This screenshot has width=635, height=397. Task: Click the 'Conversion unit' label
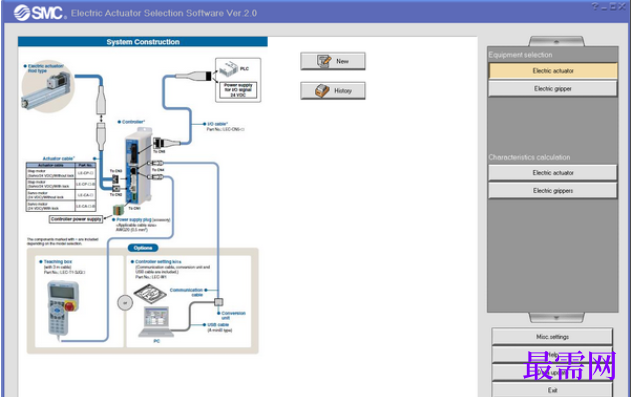(x=234, y=316)
